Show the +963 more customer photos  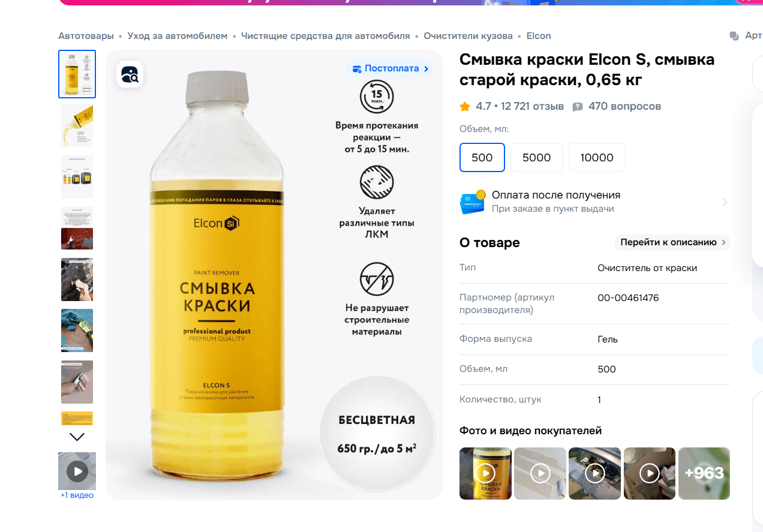coord(704,473)
